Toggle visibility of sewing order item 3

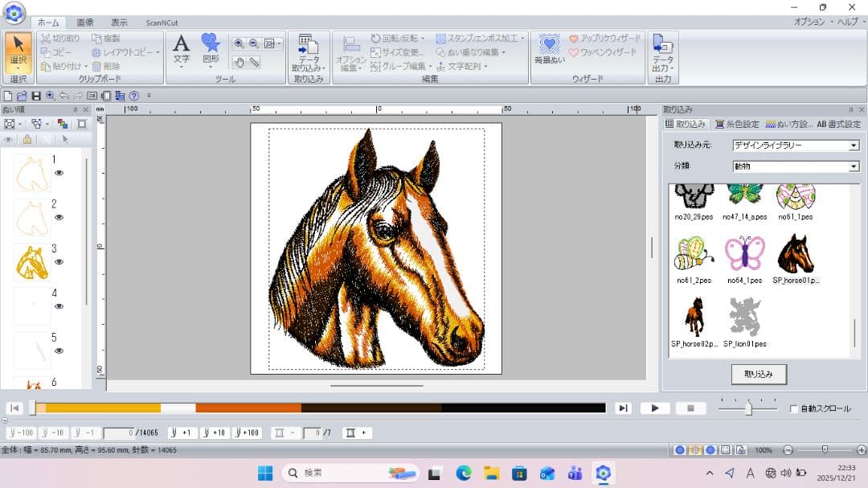coord(59,261)
